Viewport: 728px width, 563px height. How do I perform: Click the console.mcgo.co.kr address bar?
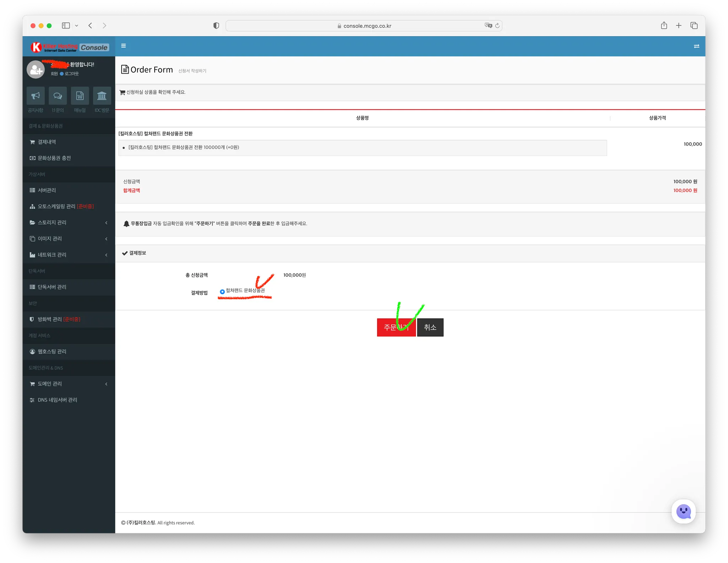[x=367, y=26]
